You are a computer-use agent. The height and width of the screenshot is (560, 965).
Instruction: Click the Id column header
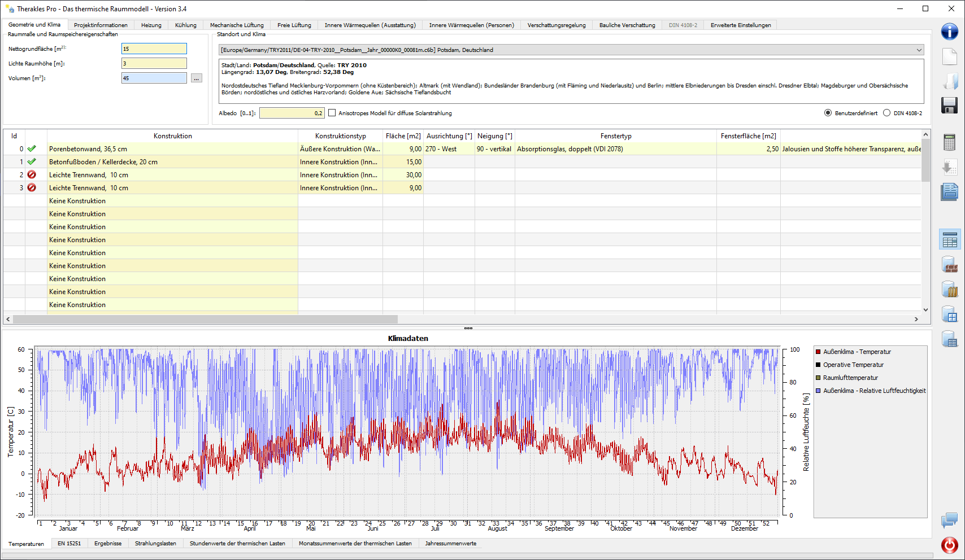pos(14,136)
